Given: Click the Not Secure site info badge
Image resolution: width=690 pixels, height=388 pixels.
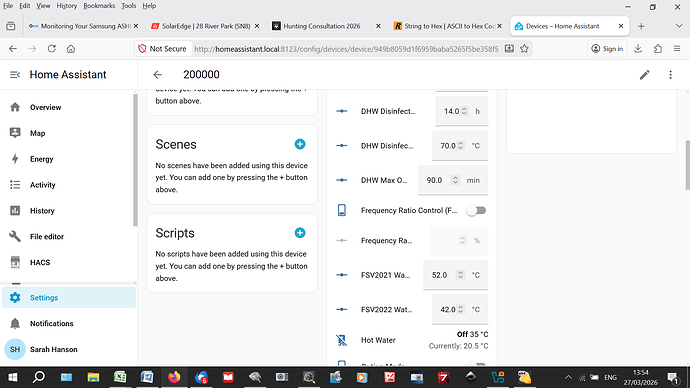Looking at the screenshot, I should click(162, 49).
